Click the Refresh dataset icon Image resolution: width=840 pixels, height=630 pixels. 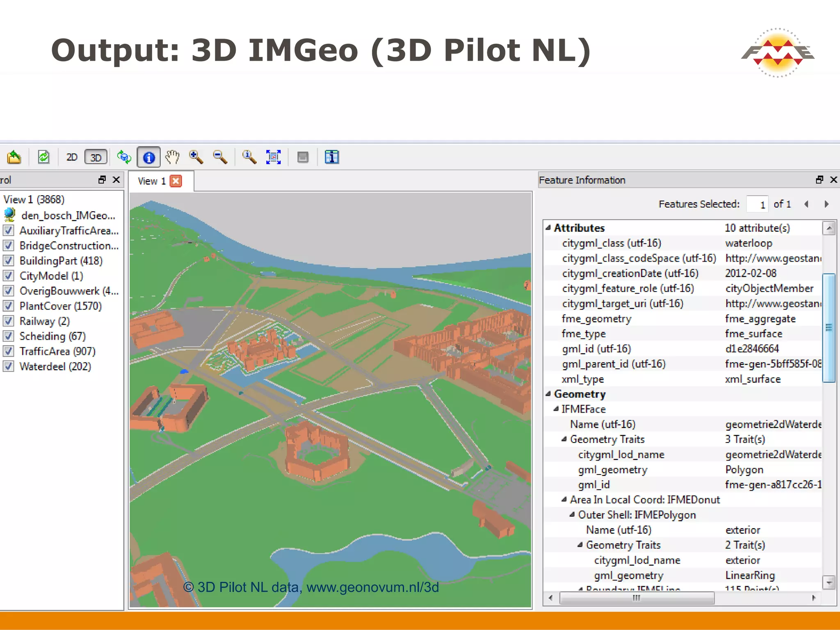[x=43, y=157]
